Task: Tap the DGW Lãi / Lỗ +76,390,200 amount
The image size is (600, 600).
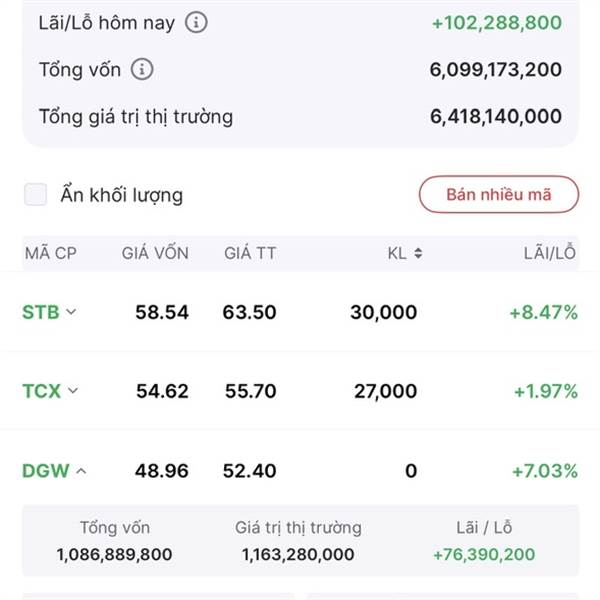Action: tap(485, 554)
